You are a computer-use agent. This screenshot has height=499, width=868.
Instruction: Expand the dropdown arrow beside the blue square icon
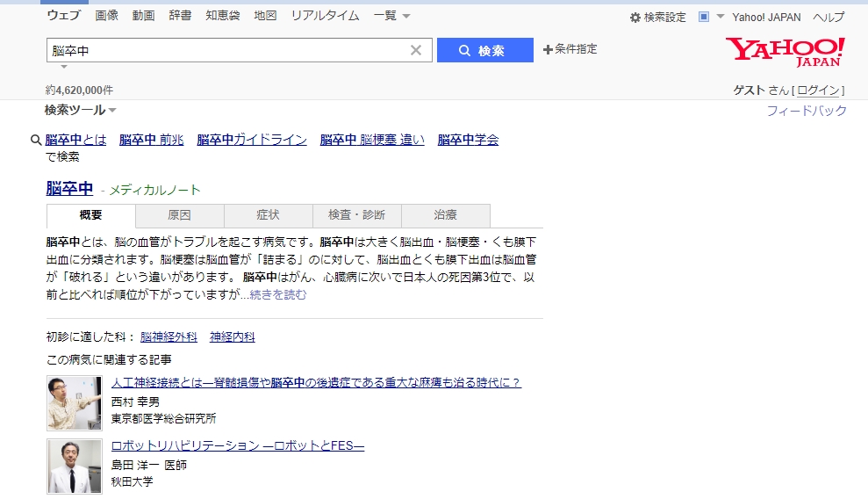point(721,17)
